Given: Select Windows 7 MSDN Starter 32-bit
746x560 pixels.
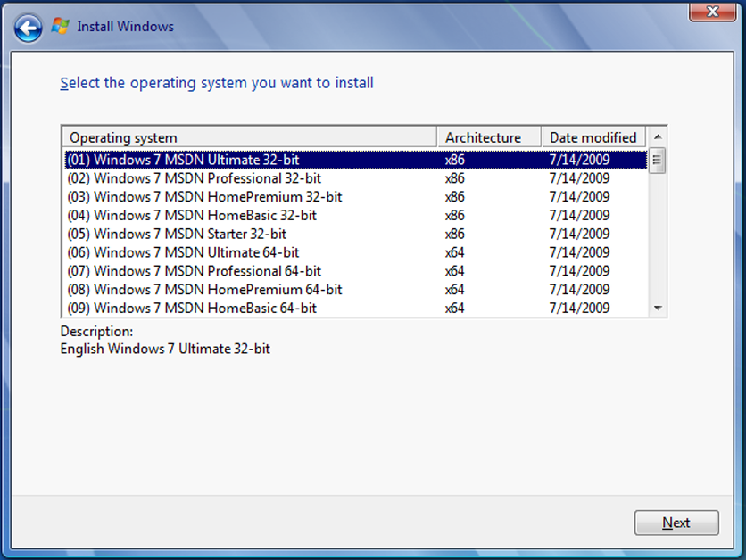Looking at the screenshot, I should pyautogui.click(x=178, y=234).
